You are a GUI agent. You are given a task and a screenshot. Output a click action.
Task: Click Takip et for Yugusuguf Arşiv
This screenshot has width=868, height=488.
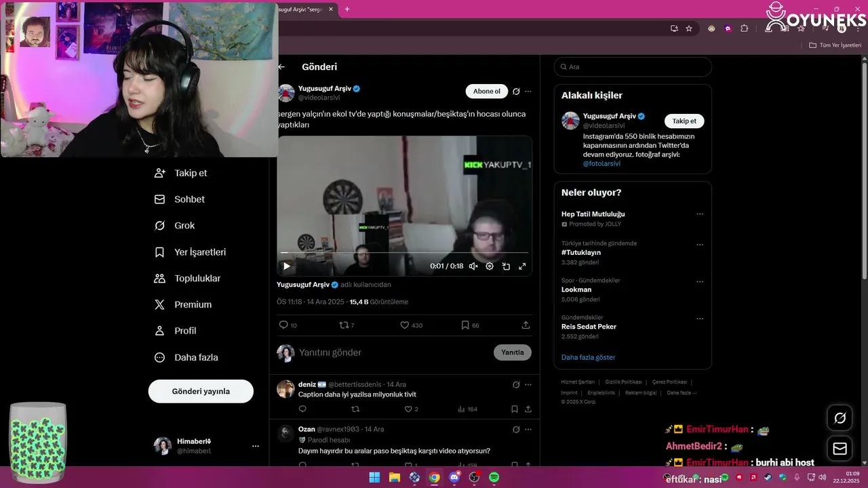click(684, 121)
